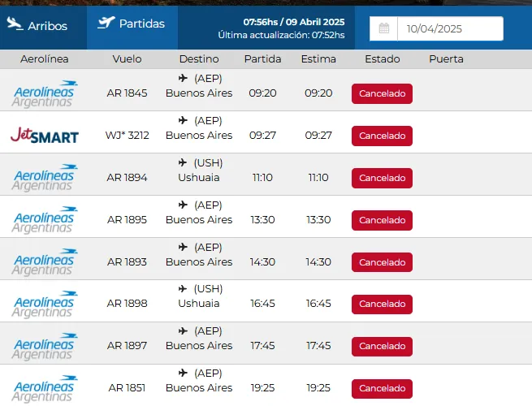Click Cancelado badge for flight AR 1845
Screen dimensions: 532x406
(382, 93)
